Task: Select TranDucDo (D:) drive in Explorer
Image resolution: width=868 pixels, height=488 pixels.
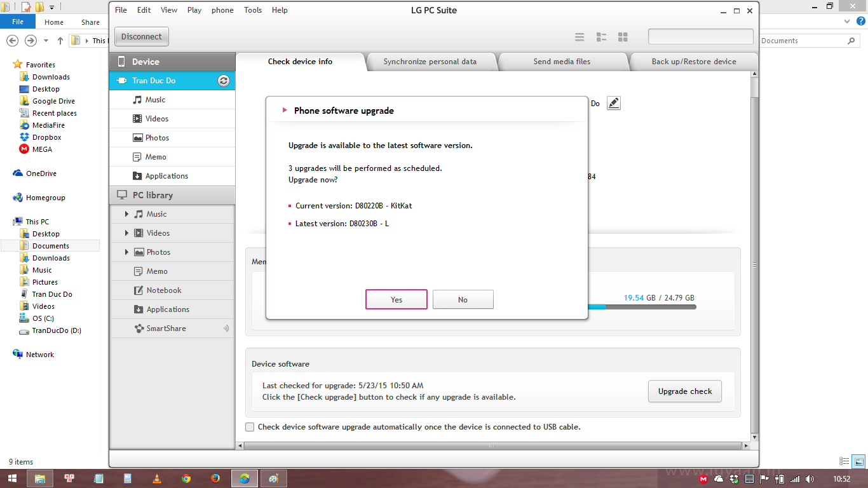Action: pos(57,330)
